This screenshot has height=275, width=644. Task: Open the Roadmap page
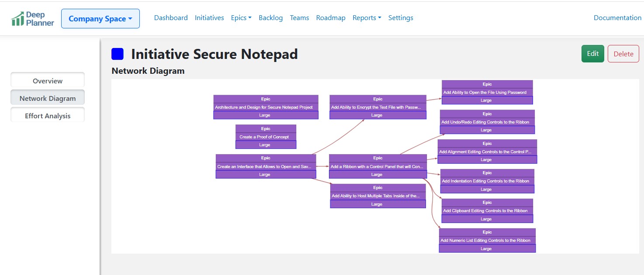(x=331, y=18)
